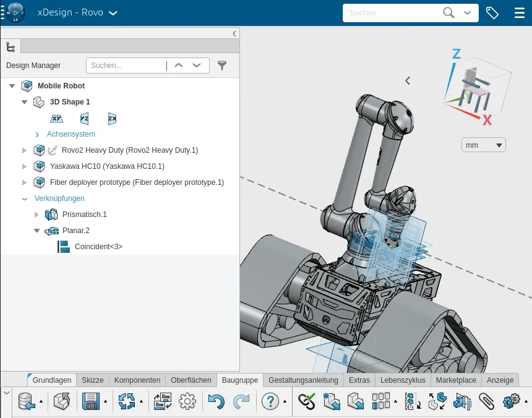Screen dimensions: 532x418
Task: Click the redo arrow icon
Action: pyautogui.click(x=241, y=402)
